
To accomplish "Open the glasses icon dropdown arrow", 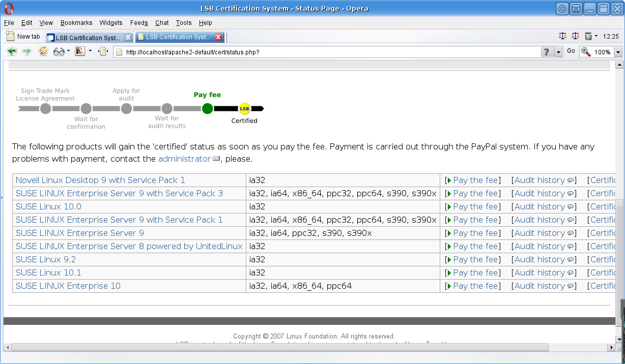I will tap(69, 51).
